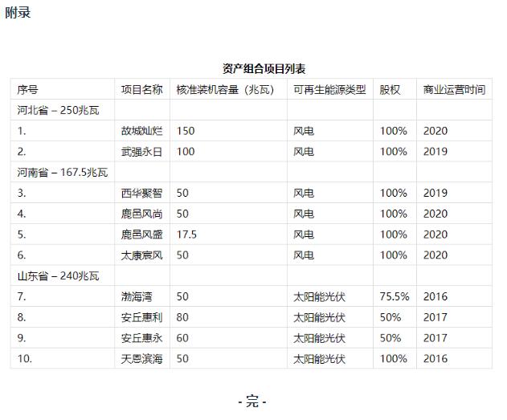The image size is (507, 420).
Task: Select the 序号 column header
Action: 27,89
